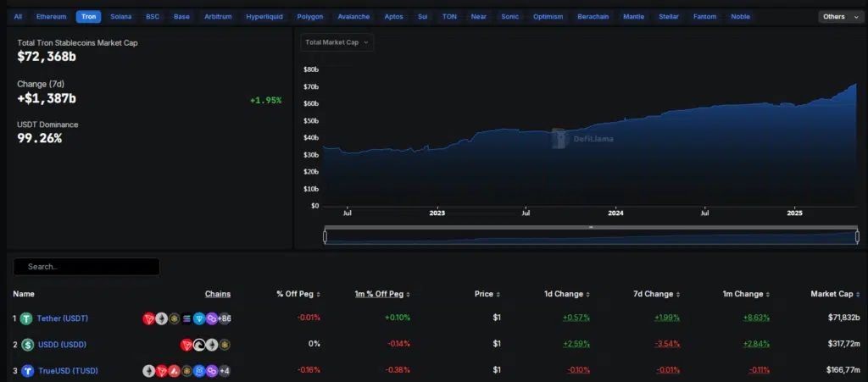Open the TrueUSD (TUSD) link
Viewport: 868px width, 382px height.
[x=68, y=371]
